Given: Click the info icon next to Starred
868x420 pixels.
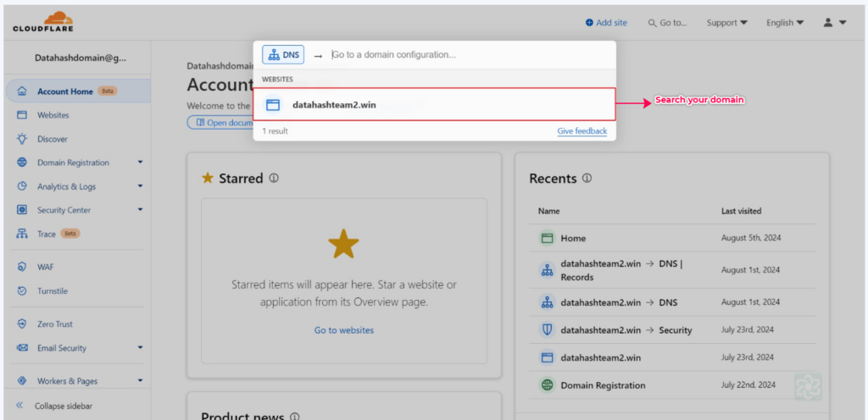Looking at the screenshot, I should pos(274,179).
